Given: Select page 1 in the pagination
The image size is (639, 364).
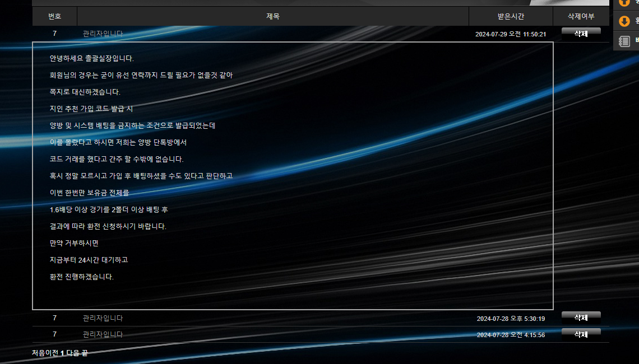Looking at the screenshot, I should [x=62, y=353].
